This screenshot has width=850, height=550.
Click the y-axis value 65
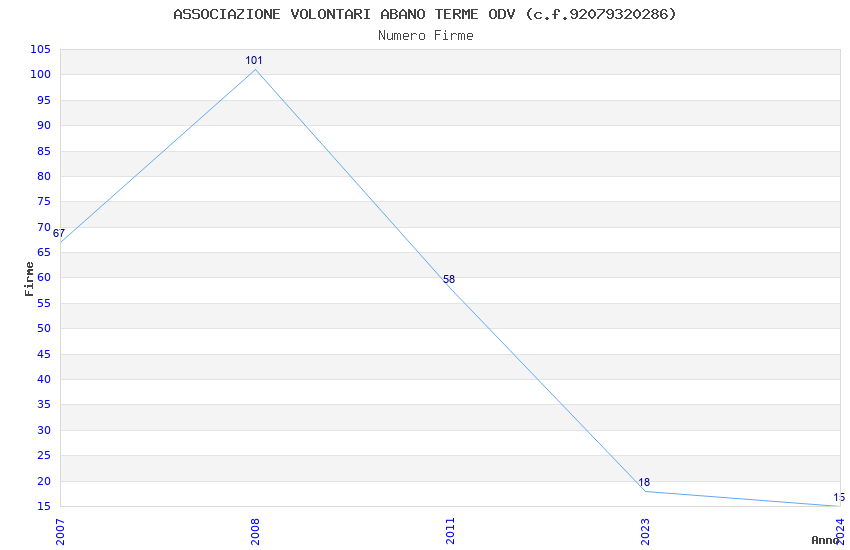[x=43, y=253]
